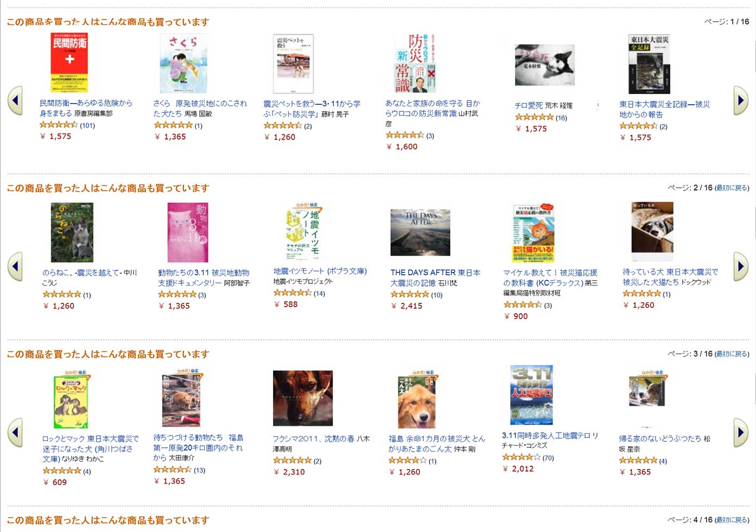Click the previous arrow in first carousel row
Screen dimensions: 756x532
point(15,100)
